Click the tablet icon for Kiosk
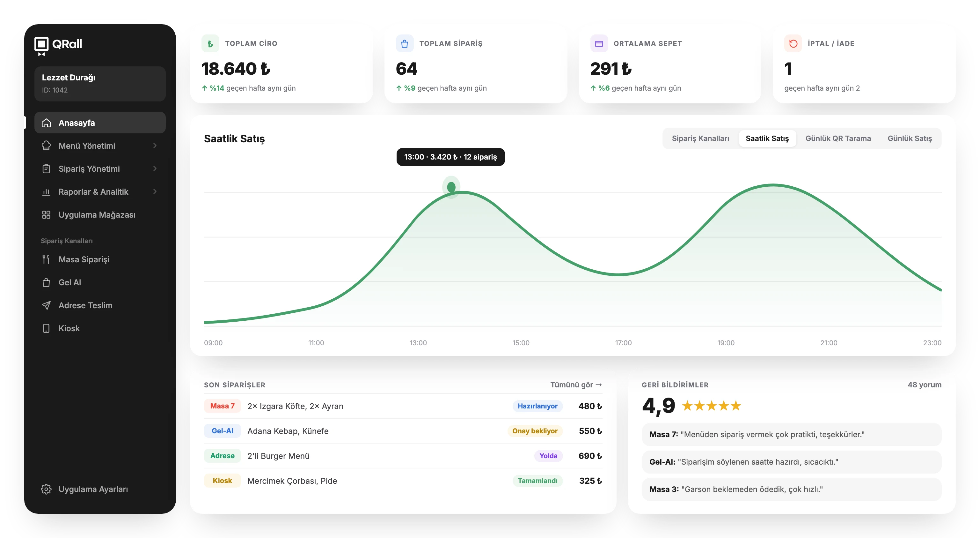The height and width of the screenshot is (538, 980). tap(46, 328)
